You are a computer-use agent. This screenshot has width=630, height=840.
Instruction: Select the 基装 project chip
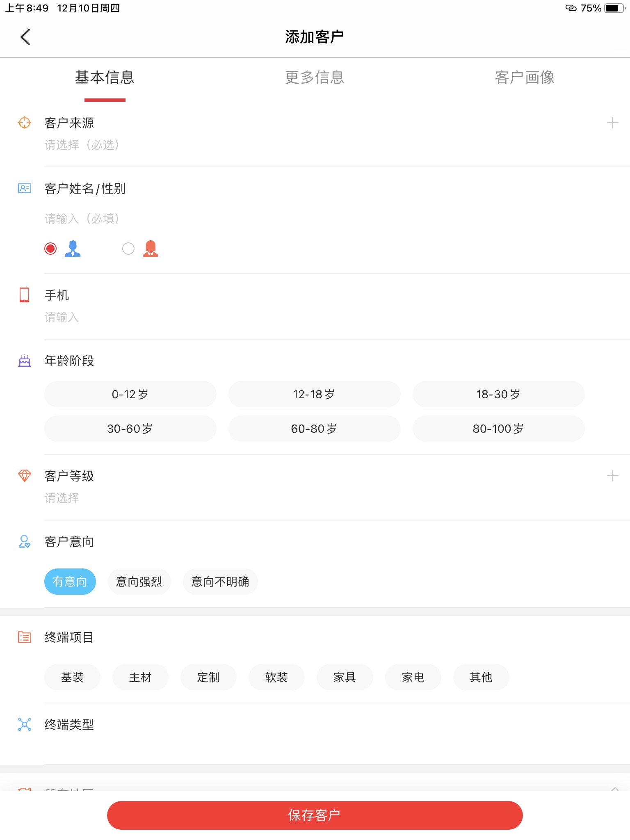72,677
